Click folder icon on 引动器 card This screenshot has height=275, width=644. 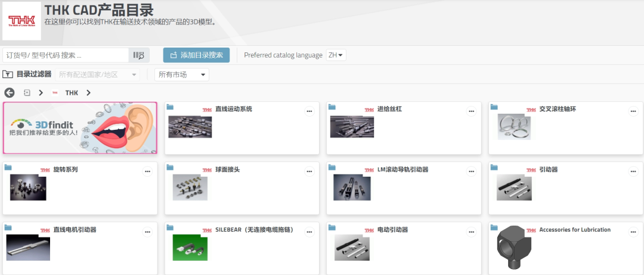point(494,167)
